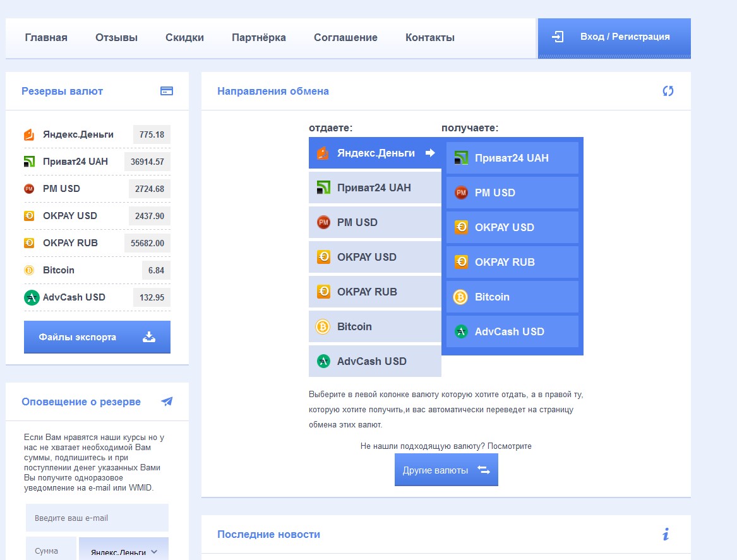Click Bitcoin coin icon in получаете column
This screenshot has width=737, height=560.
click(460, 297)
